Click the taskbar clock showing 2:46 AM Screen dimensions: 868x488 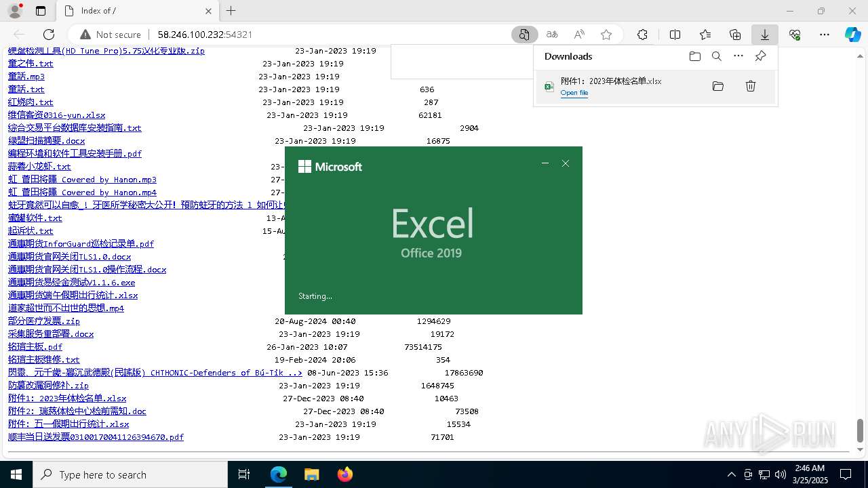809,474
